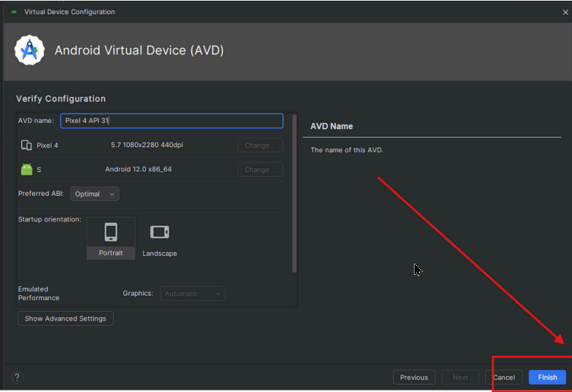Click small Android icon in title bar
Screen dimensions: 572x392
[14, 12]
